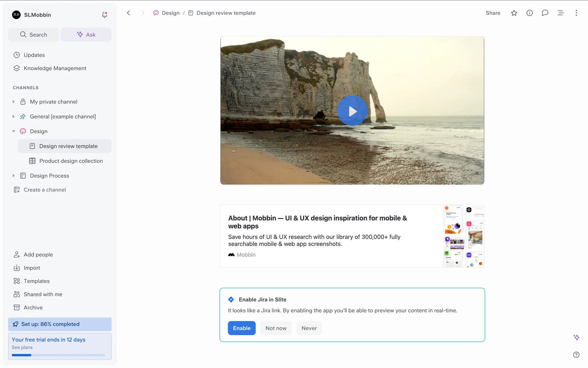Expand My private channel
588x368 pixels.
coord(13,102)
